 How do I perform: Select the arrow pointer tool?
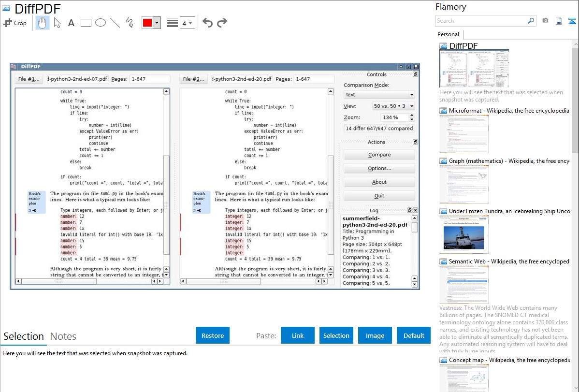(57, 23)
